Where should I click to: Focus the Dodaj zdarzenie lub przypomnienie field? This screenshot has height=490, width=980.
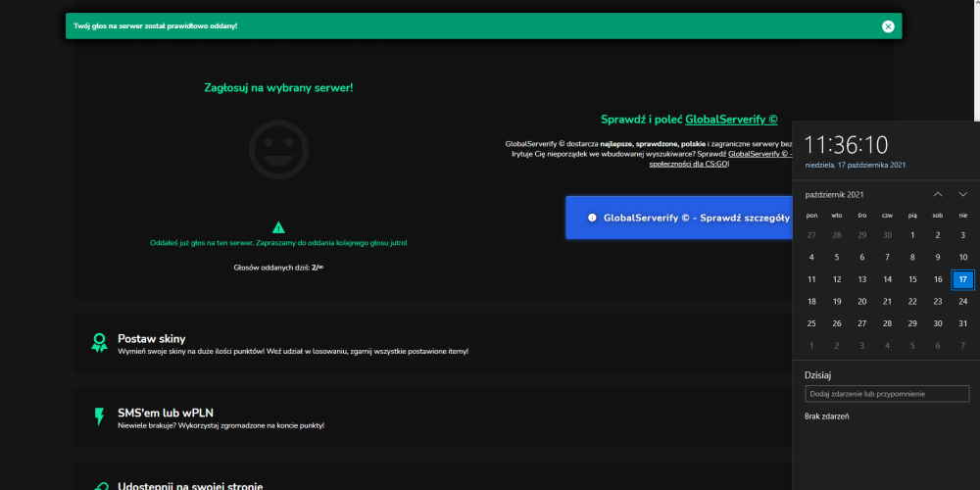(887, 394)
